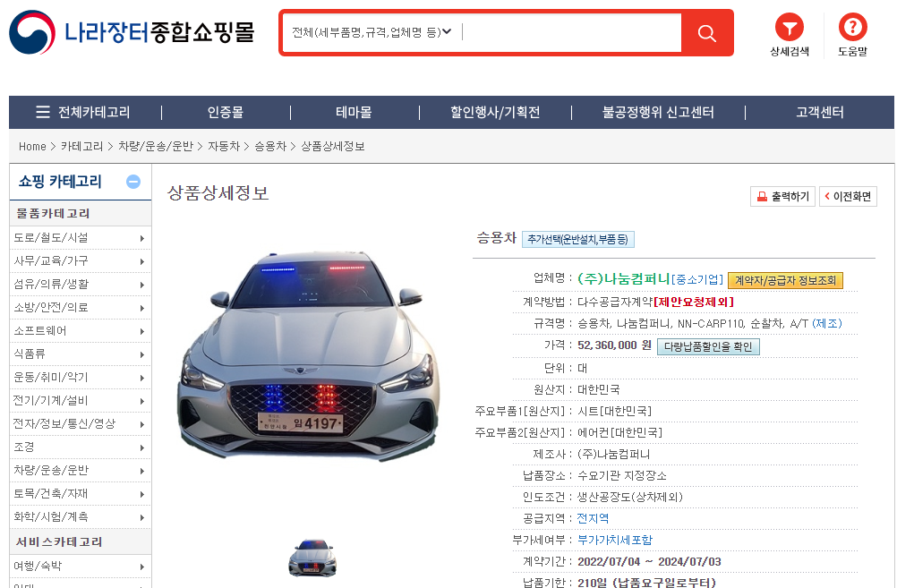The width and height of the screenshot is (914, 588).
Task: Go to Home in breadcrumb
Action: [32, 146]
